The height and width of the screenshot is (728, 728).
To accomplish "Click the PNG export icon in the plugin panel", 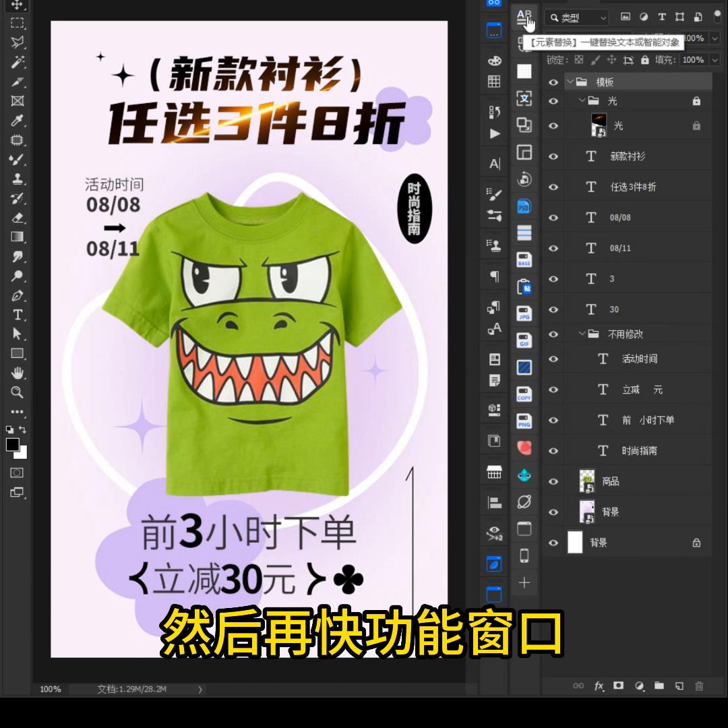I will (524, 421).
